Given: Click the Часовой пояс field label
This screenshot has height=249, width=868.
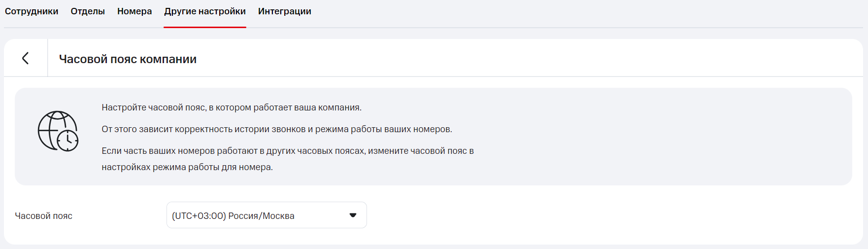Looking at the screenshot, I should pyautogui.click(x=44, y=216).
